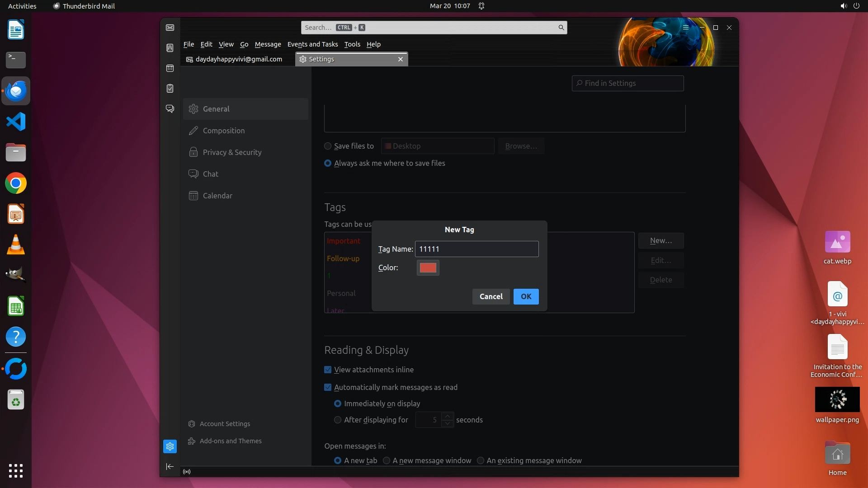The height and width of the screenshot is (488, 868).
Task: Toggle View attachments inline checkbox
Action: pos(328,370)
